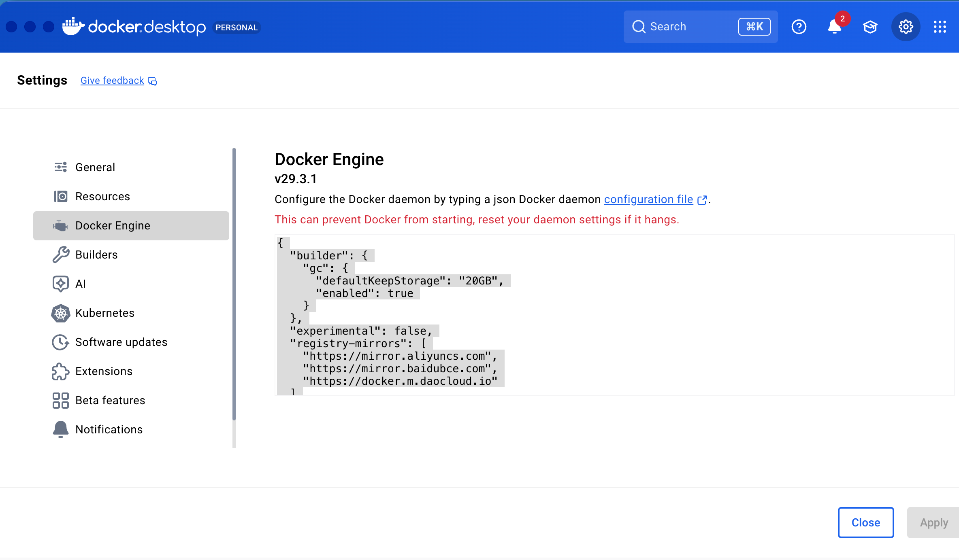Open Beta features settings label
Viewport: 959px width, 560px height.
(x=110, y=400)
